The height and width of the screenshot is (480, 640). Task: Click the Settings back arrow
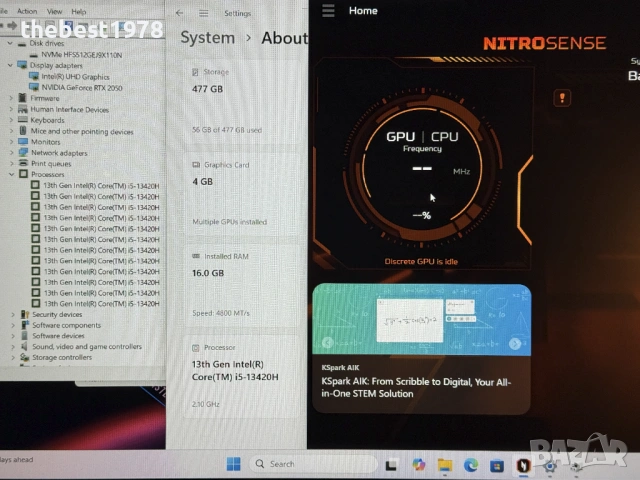click(179, 13)
